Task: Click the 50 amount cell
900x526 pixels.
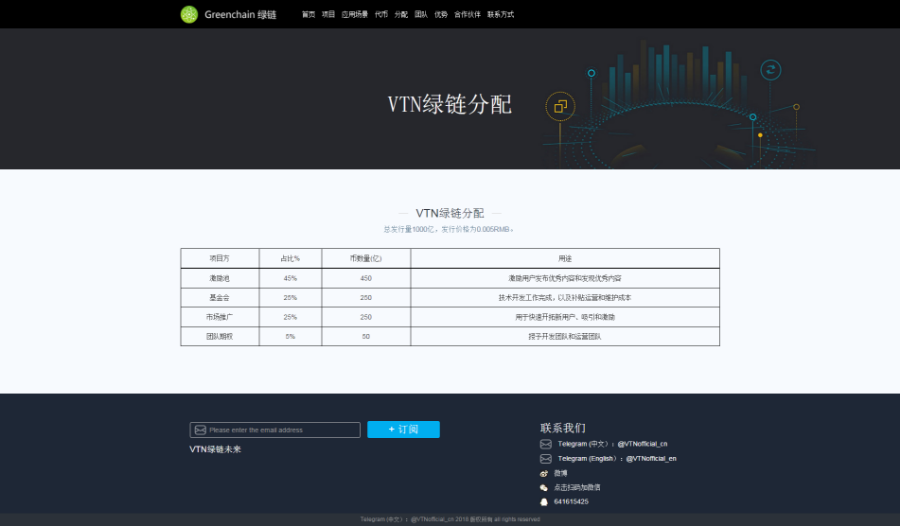Action: [x=366, y=337]
